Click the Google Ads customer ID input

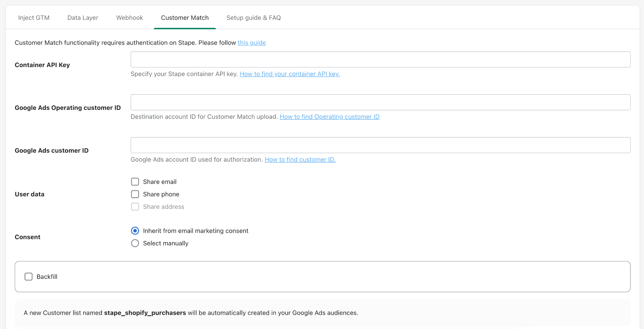point(380,145)
